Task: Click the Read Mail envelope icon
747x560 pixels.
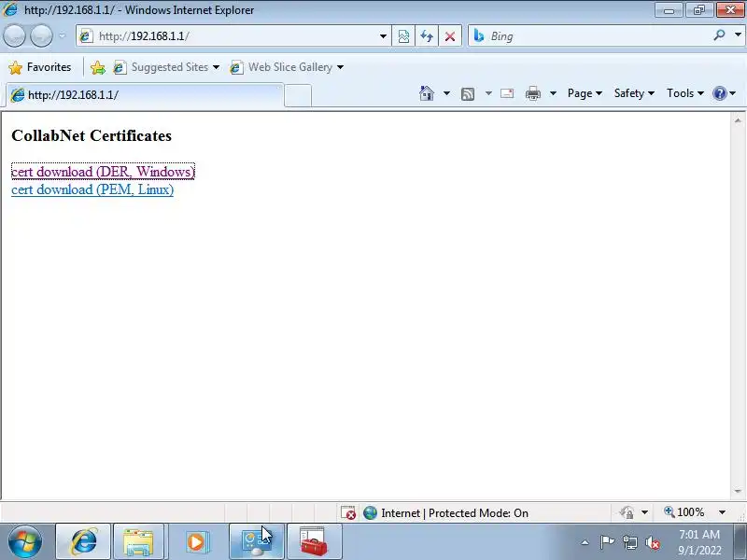Action: [x=507, y=93]
